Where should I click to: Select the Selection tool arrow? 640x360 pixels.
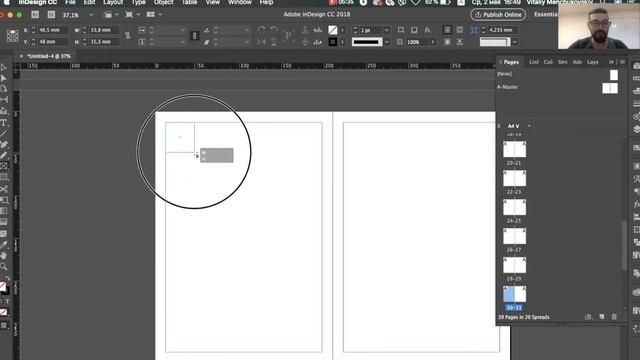tap(4, 67)
